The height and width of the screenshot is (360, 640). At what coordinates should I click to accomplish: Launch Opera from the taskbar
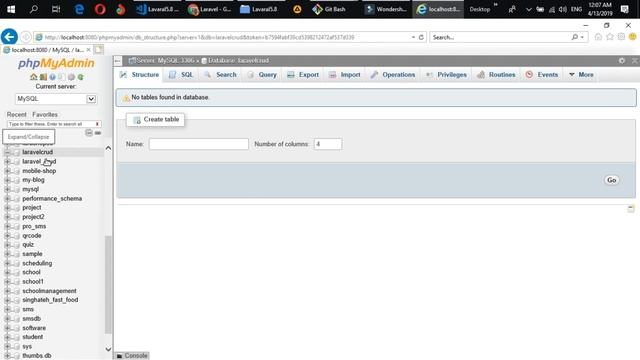(100, 9)
